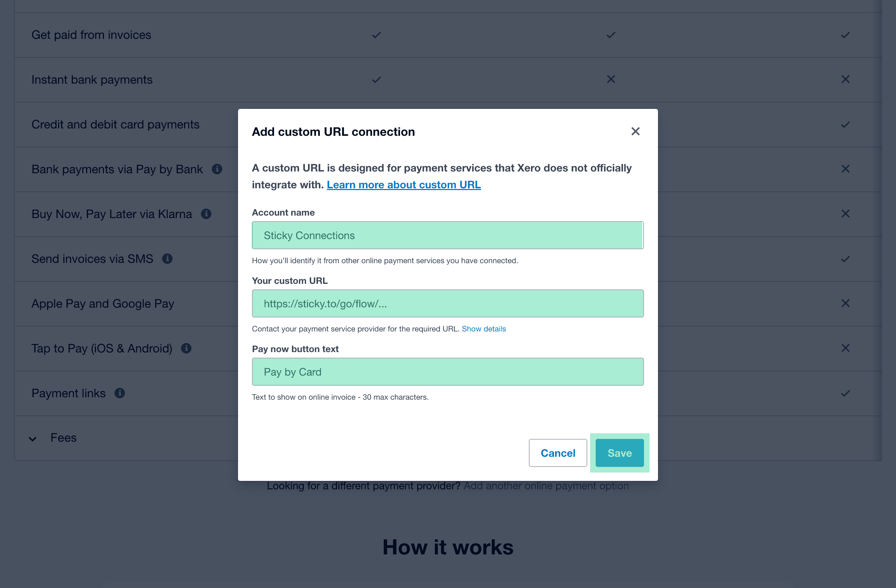This screenshot has height=588, width=896.
Task: Click the Save button
Action: [619, 453]
